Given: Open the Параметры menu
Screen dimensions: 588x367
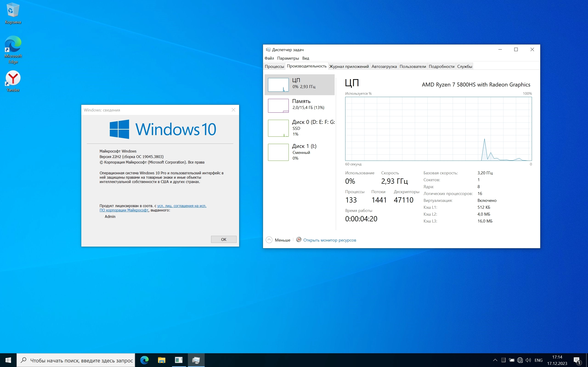Looking at the screenshot, I should 288,58.
